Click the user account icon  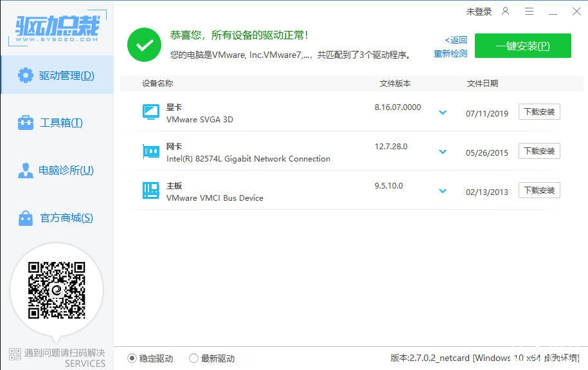click(x=506, y=12)
